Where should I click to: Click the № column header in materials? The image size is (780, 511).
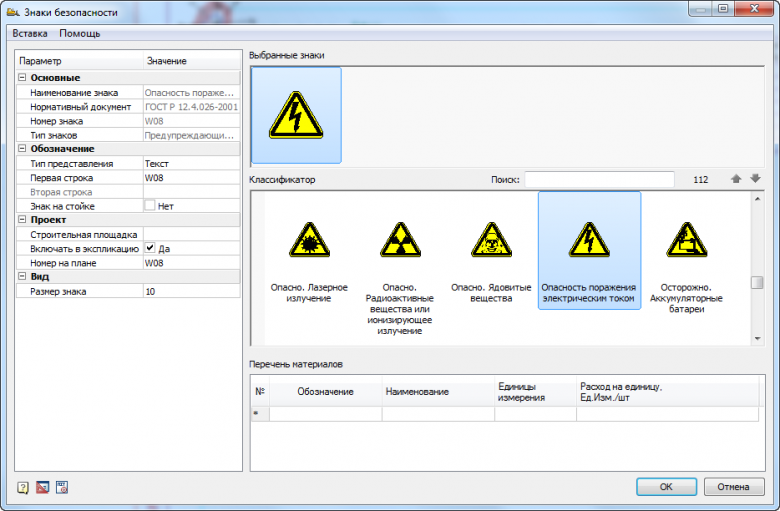[260, 392]
